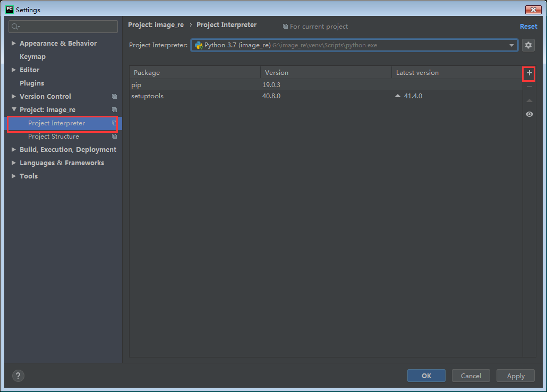Close the Settings dialog window
Image resolution: width=547 pixels, height=392 pixels.
[533, 10]
